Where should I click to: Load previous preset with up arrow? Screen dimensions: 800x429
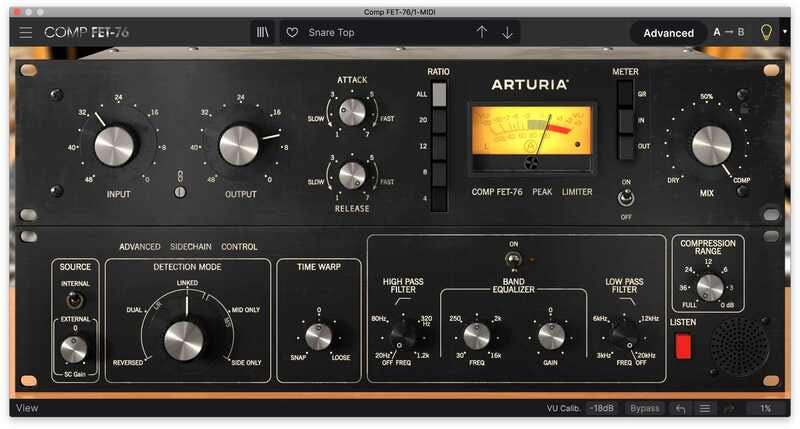tap(482, 33)
